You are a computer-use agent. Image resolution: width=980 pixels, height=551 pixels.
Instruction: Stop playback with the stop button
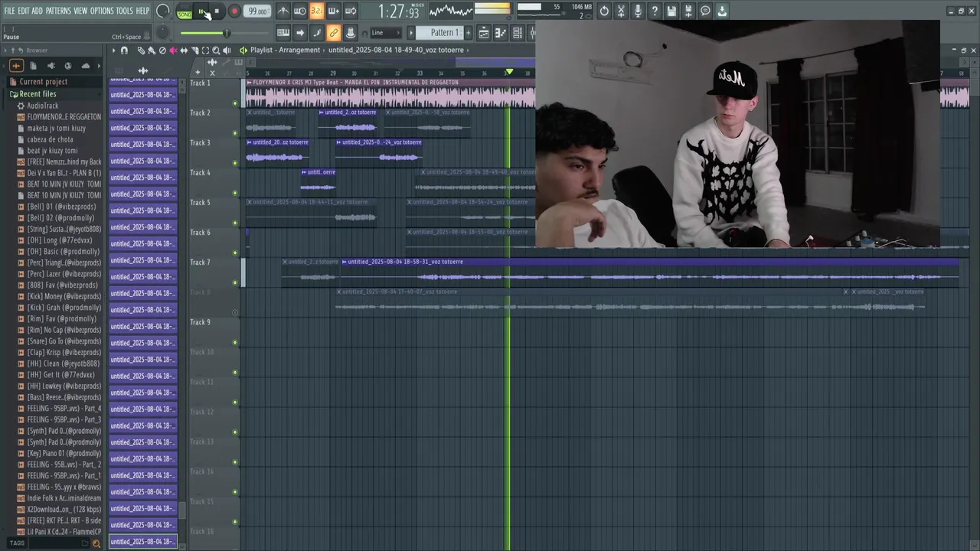click(217, 11)
